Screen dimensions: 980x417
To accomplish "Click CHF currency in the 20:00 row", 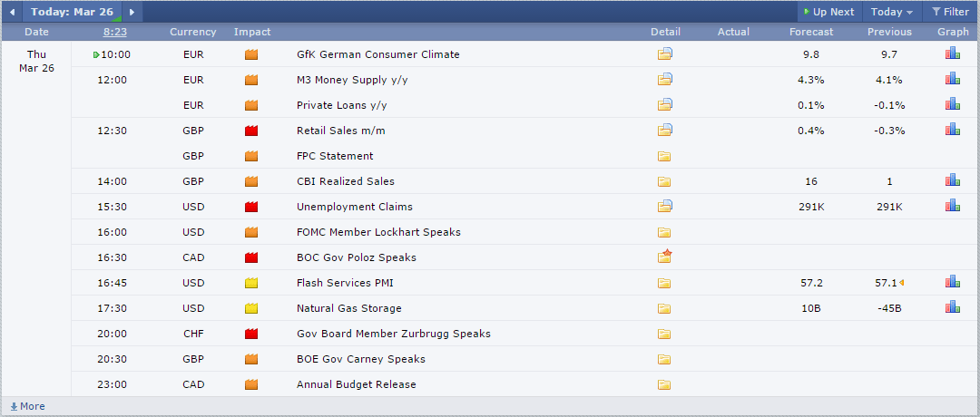I will point(193,334).
